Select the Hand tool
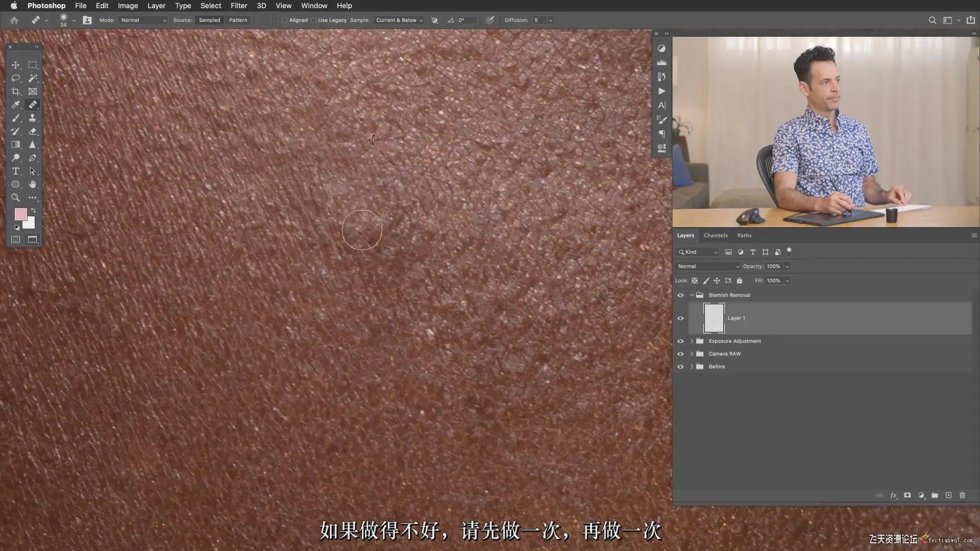The width and height of the screenshot is (980, 551). point(33,184)
